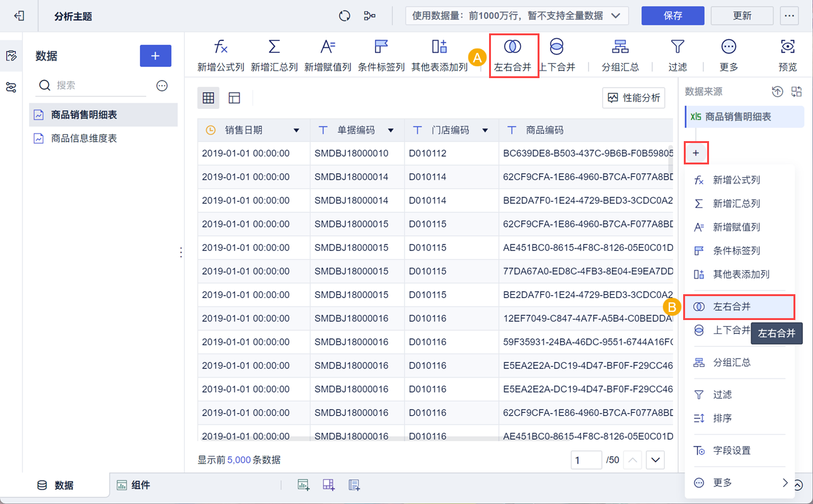Viewport: 813px width, 504px height.
Task: Expand the 更多 submenu in the dropdown menu
Action: click(739, 483)
